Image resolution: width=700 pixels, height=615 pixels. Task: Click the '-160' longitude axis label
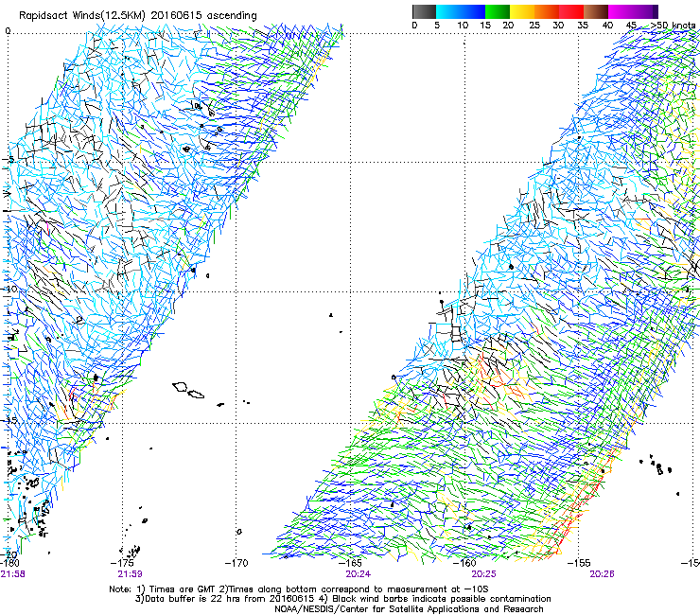click(x=465, y=563)
